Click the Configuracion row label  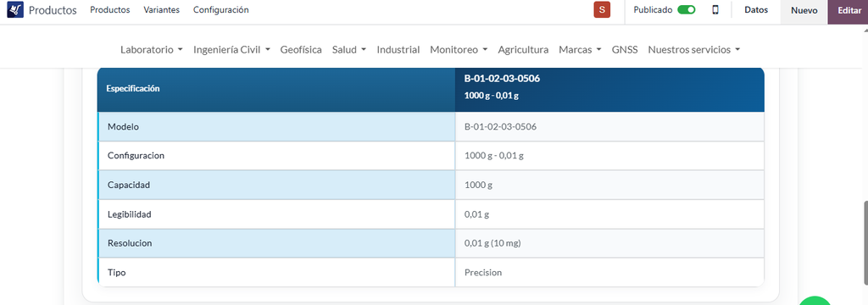[136, 156]
